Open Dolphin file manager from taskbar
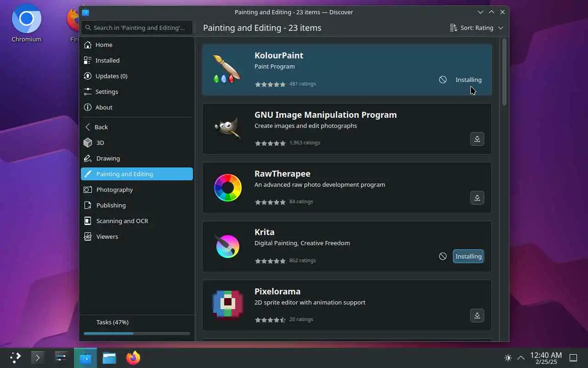The image size is (588, 368). coord(109,357)
